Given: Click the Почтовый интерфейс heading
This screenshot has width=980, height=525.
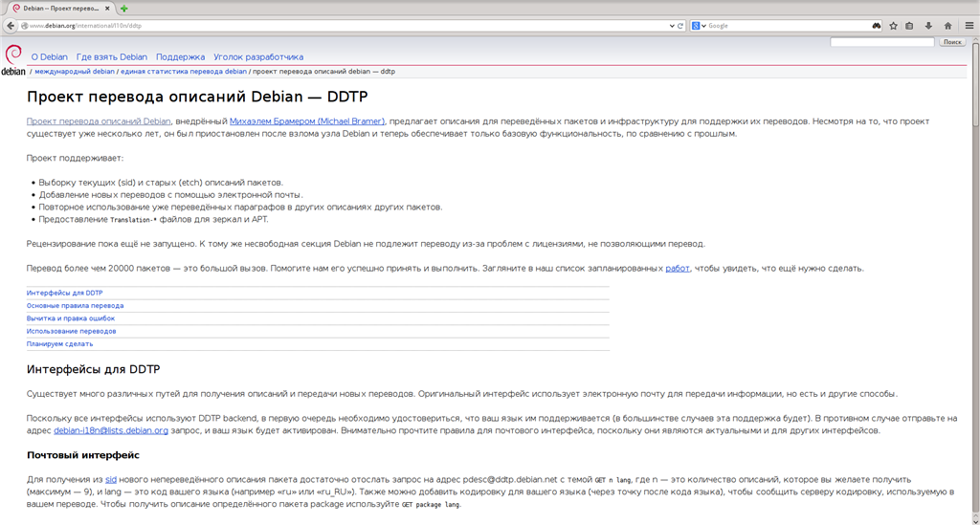Looking at the screenshot, I should tap(83, 455).
